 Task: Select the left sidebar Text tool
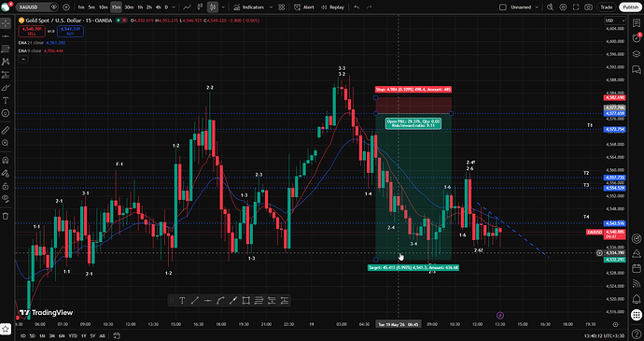pyautogui.click(x=6, y=100)
